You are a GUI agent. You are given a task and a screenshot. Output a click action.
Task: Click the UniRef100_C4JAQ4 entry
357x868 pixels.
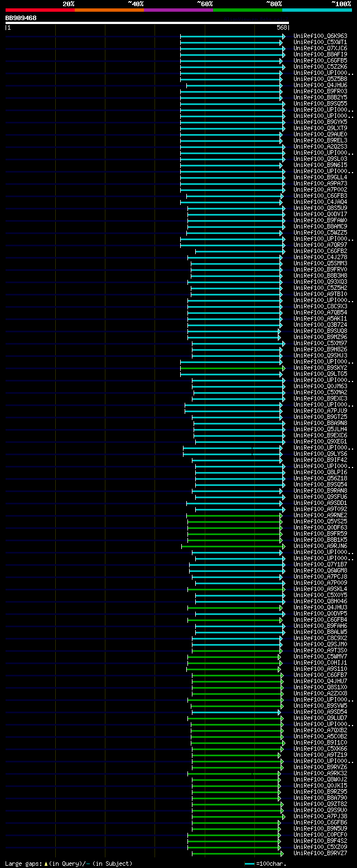320,202
